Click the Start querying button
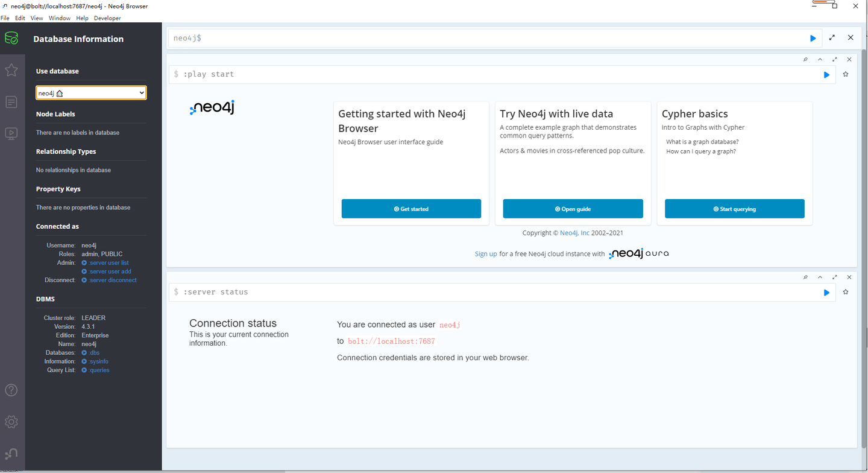This screenshot has height=473, width=868. click(734, 209)
